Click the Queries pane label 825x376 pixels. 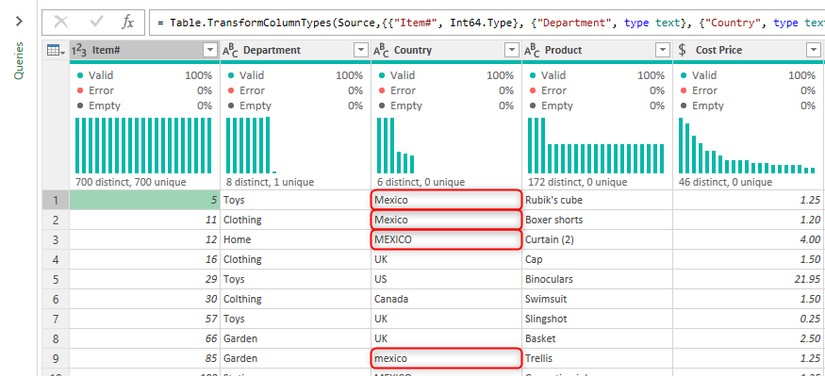click(x=19, y=60)
